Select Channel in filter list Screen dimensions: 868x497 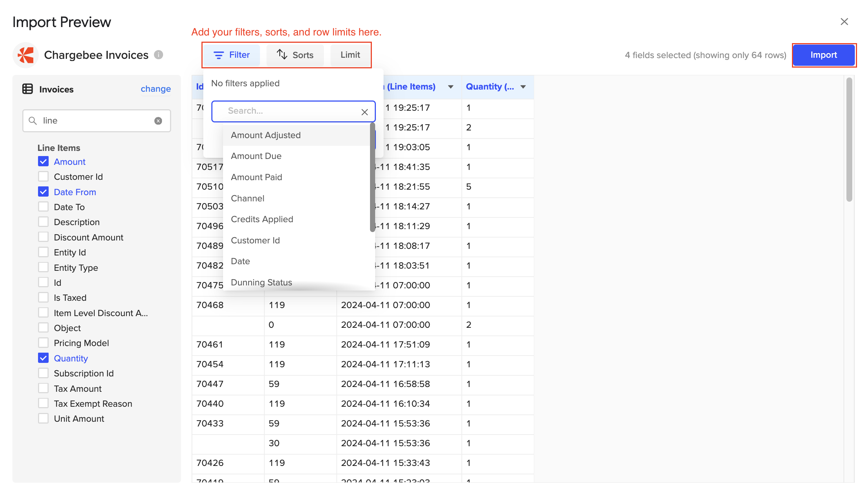(297, 198)
